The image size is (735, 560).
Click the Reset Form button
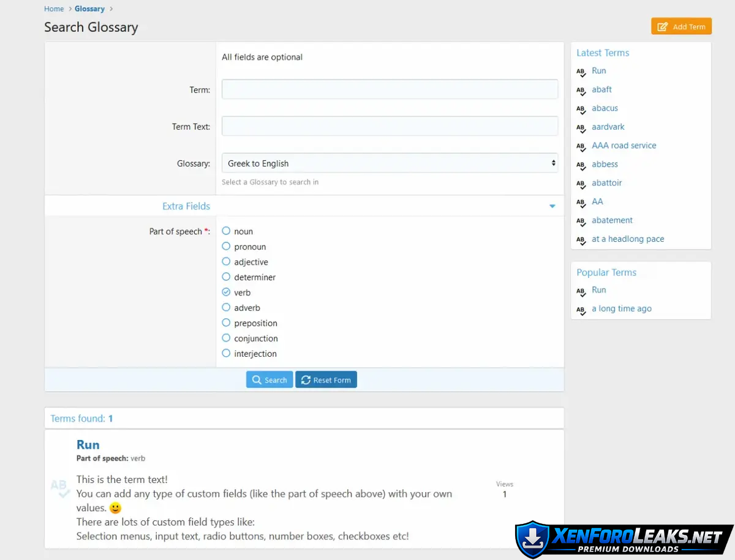[326, 380]
